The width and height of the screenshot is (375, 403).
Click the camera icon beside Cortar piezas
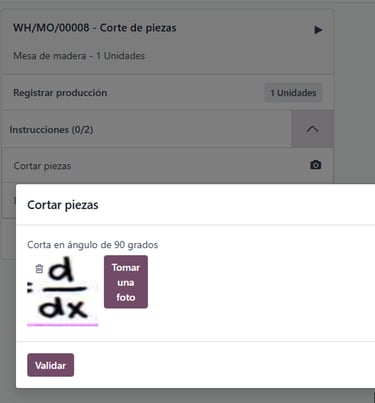click(x=316, y=165)
